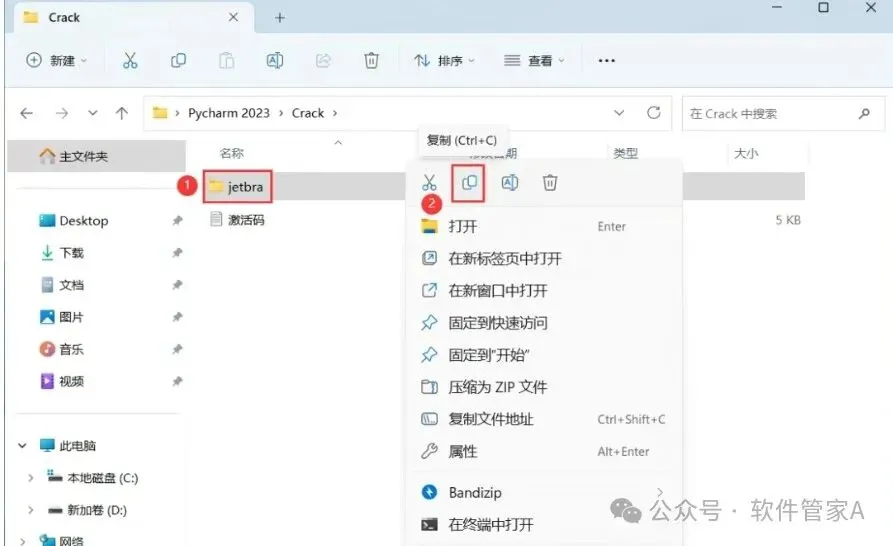The image size is (893, 546).
Task: Open the 排序 sort dropdown
Action: (445, 60)
